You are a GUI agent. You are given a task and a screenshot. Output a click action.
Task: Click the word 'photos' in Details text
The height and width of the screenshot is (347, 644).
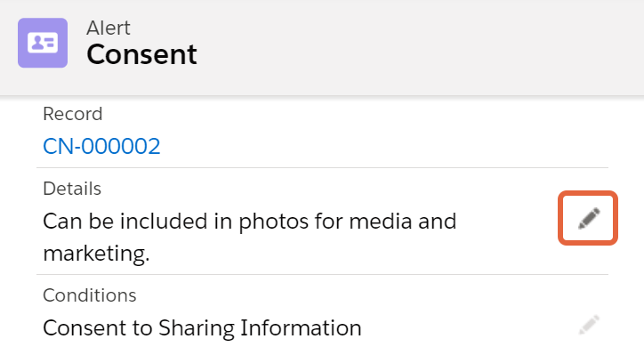point(274,222)
